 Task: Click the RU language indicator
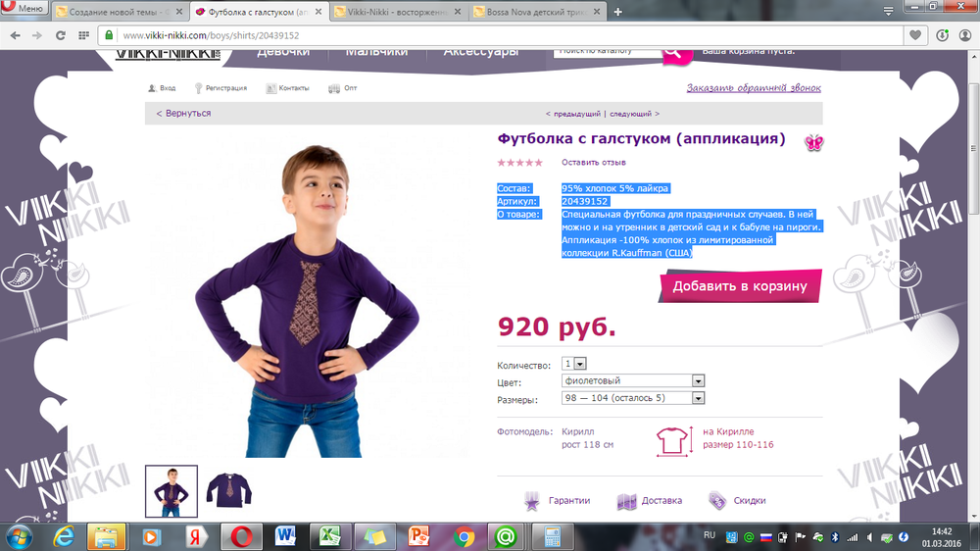point(710,534)
